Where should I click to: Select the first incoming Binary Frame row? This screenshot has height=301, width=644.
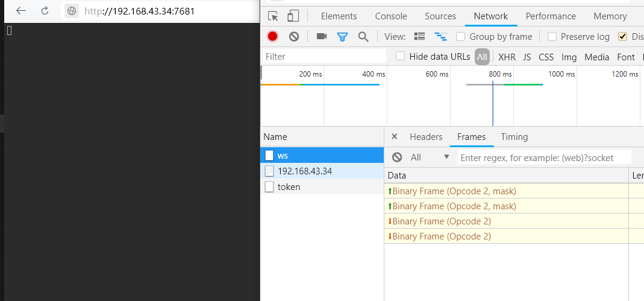(x=507, y=221)
